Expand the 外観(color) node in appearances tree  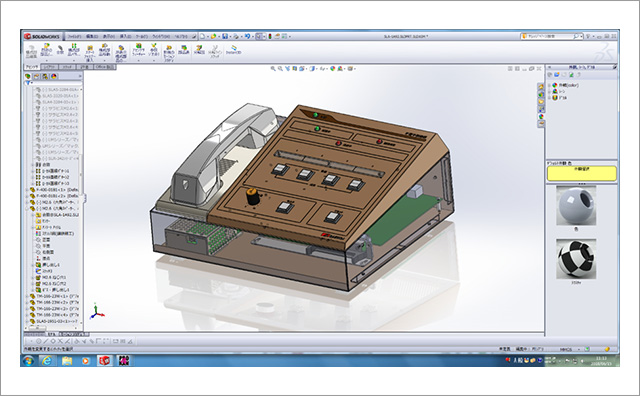point(549,85)
